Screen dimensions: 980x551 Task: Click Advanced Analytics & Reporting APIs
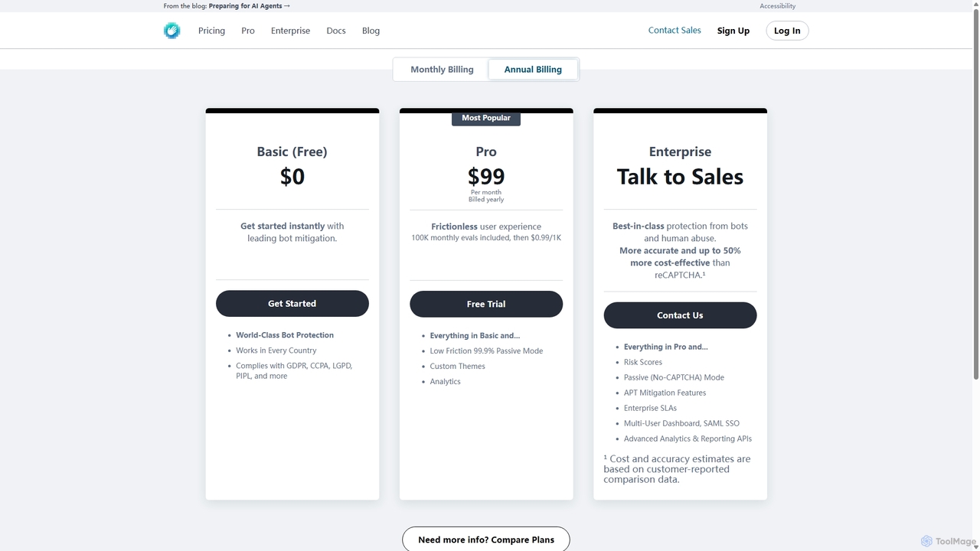(x=688, y=439)
